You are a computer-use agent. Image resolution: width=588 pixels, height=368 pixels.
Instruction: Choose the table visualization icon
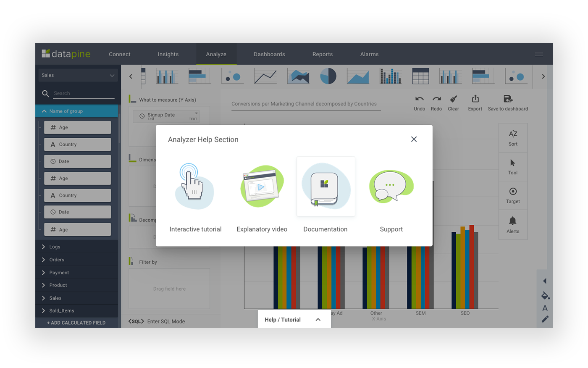tap(420, 76)
